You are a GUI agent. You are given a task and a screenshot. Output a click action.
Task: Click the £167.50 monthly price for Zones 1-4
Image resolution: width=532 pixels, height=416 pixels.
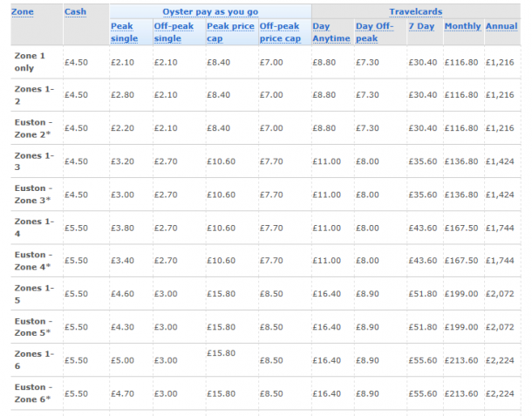(x=461, y=228)
